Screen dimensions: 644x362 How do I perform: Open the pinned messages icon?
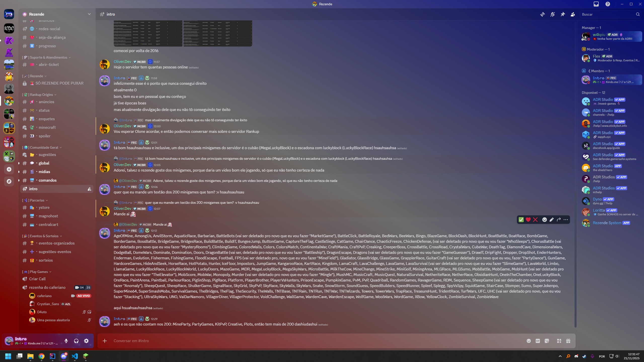[x=562, y=14]
